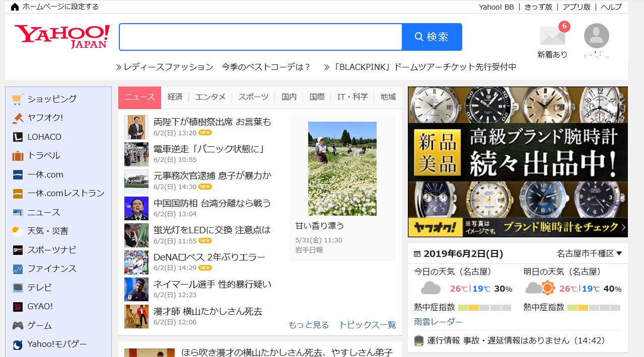Open the Yahoo! BB link

tap(496, 7)
